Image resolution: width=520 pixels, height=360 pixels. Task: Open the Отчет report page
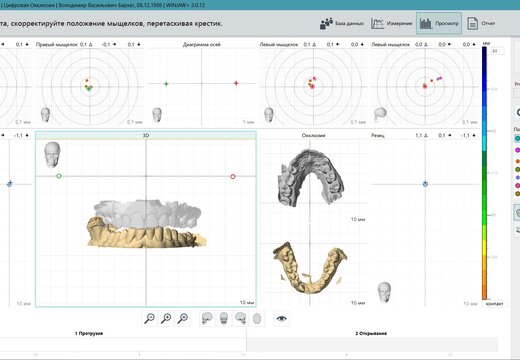pyautogui.click(x=481, y=23)
